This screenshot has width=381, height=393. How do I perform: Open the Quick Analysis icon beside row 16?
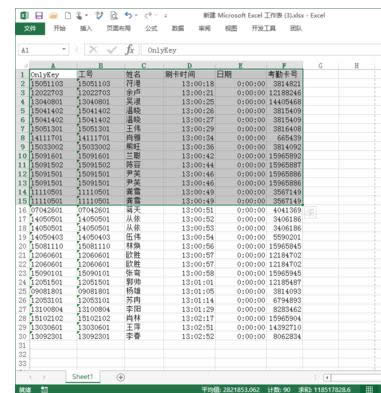coord(310,212)
